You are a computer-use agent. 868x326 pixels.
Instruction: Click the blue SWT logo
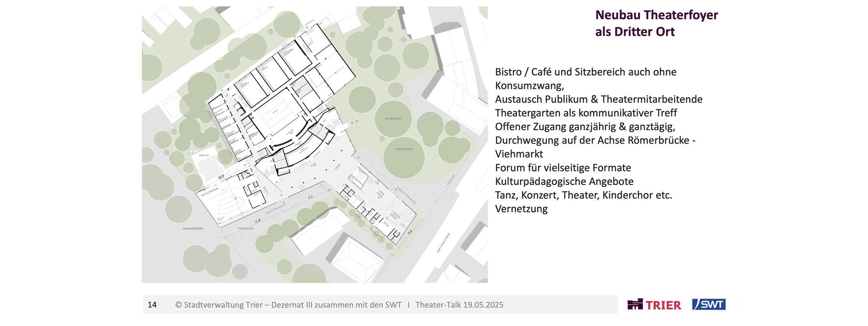pyautogui.click(x=708, y=304)
